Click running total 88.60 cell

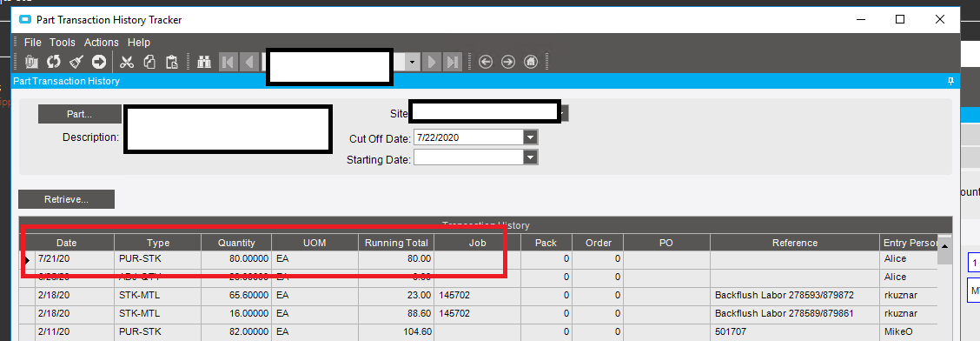396,313
